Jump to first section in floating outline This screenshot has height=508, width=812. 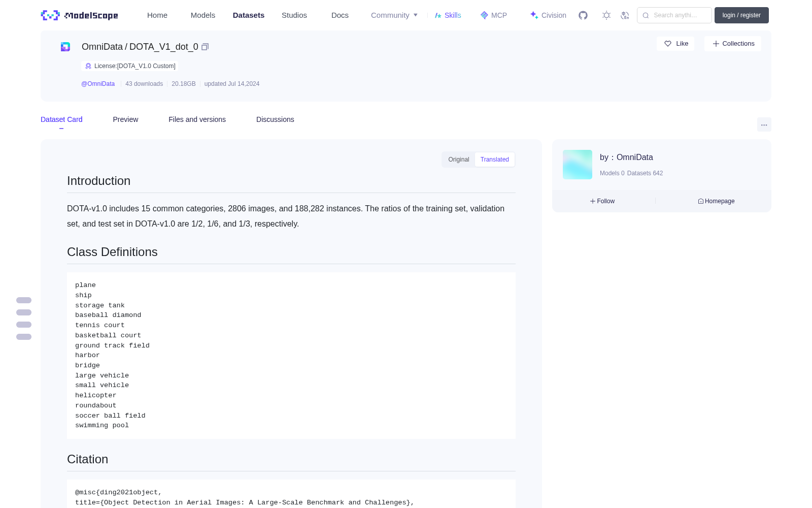(x=24, y=300)
